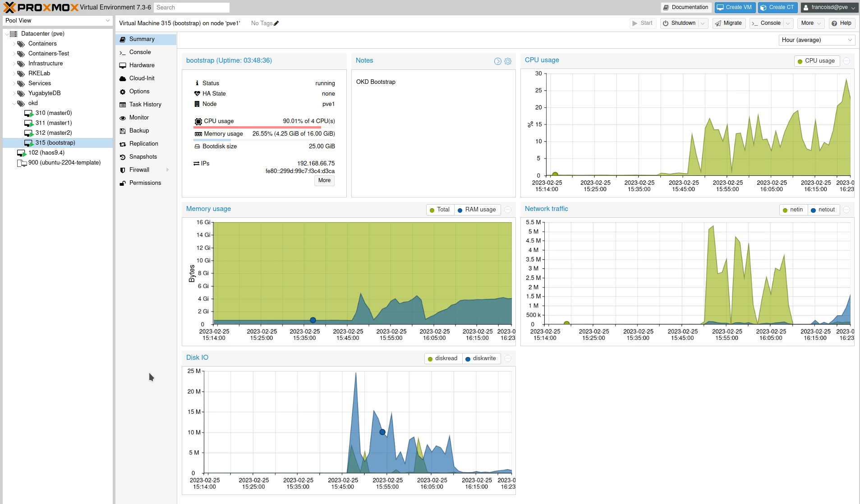Toggle Total series in memory legend

pyautogui.click(x=440, y=210)
